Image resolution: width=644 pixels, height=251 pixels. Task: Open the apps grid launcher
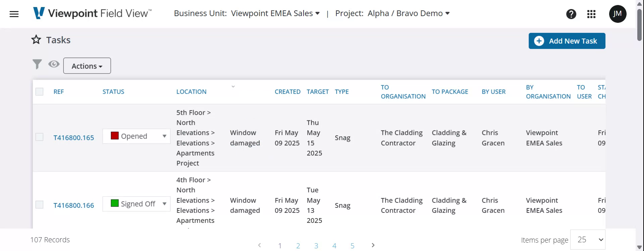click(591, 14)
